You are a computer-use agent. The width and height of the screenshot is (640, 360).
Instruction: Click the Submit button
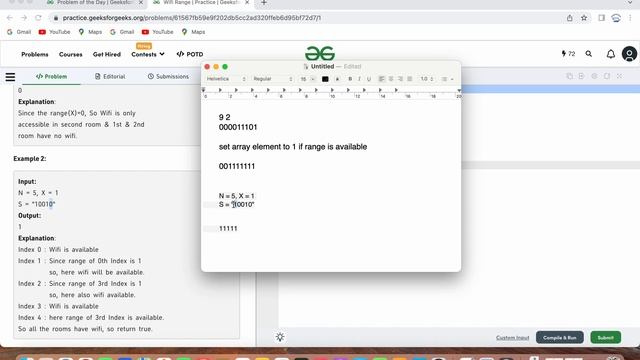point(606,338)
